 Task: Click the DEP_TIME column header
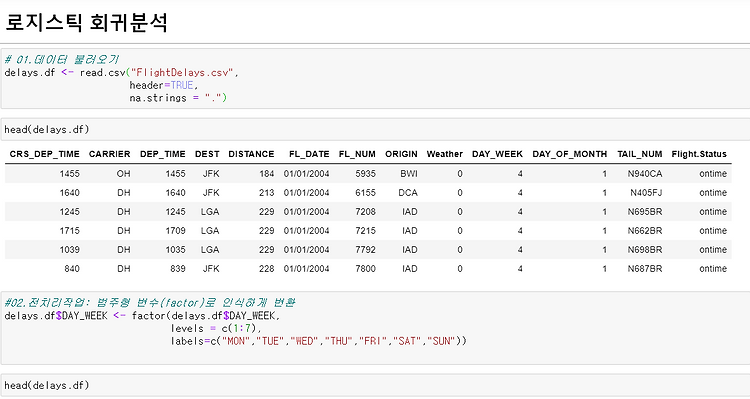pos(163,154)
